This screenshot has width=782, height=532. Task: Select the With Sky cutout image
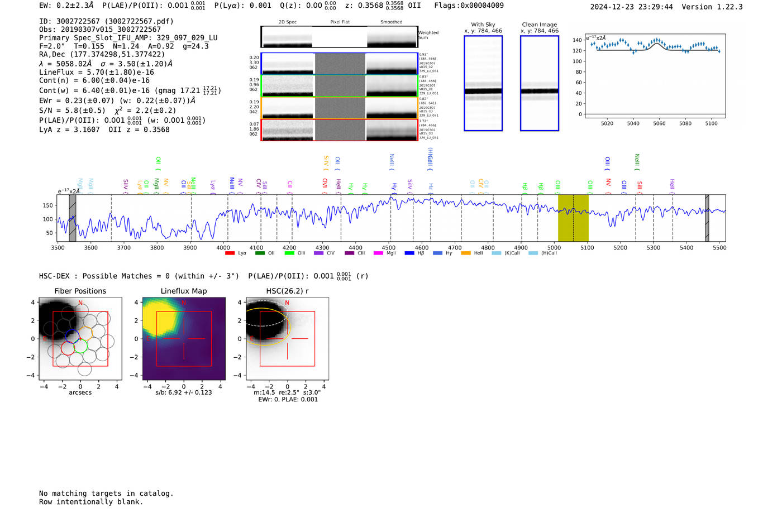(483, 83)
